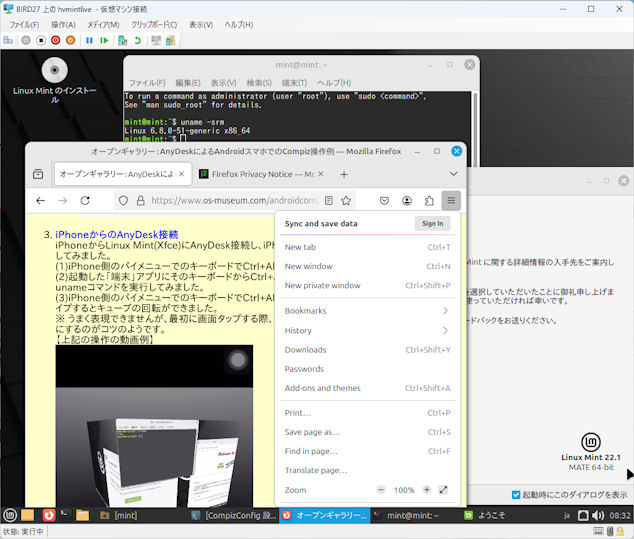Select the オープンギャラリー Firefox tab

[x=123, y=174]
